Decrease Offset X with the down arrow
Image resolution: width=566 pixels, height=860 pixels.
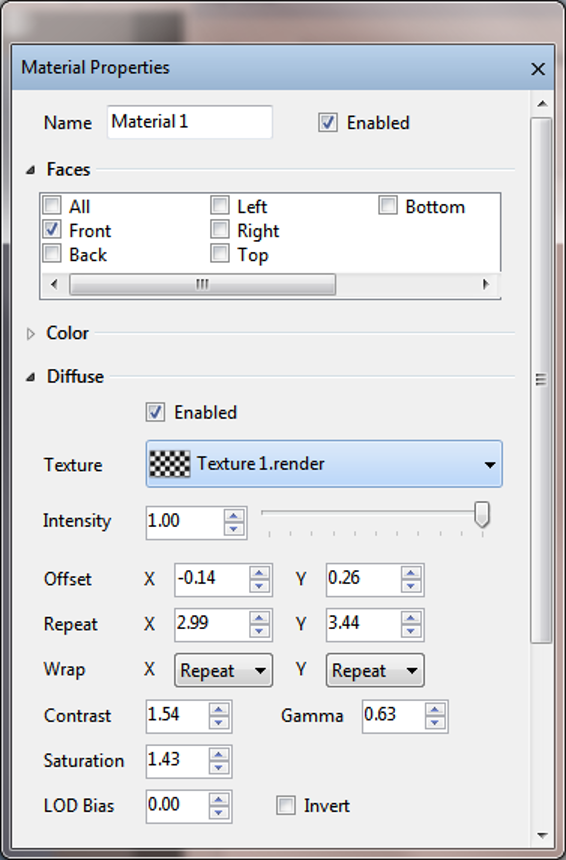(x=259, y=586)
